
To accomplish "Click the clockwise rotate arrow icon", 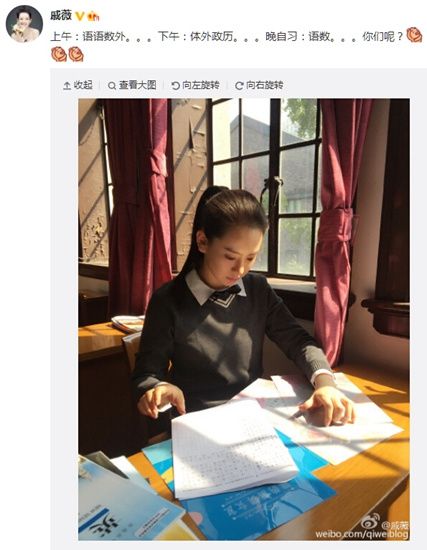I will pos(239,86).
